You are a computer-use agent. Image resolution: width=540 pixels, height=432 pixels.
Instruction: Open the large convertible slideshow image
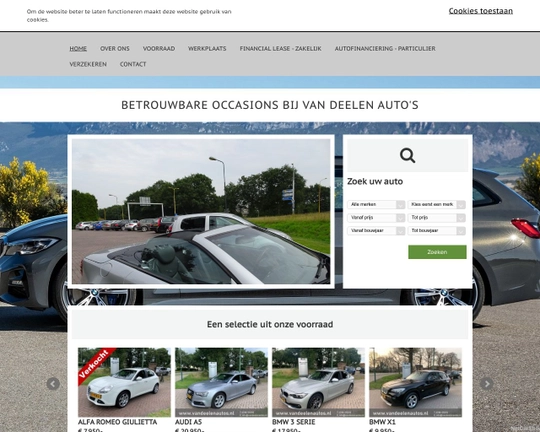tap(201, 211)
